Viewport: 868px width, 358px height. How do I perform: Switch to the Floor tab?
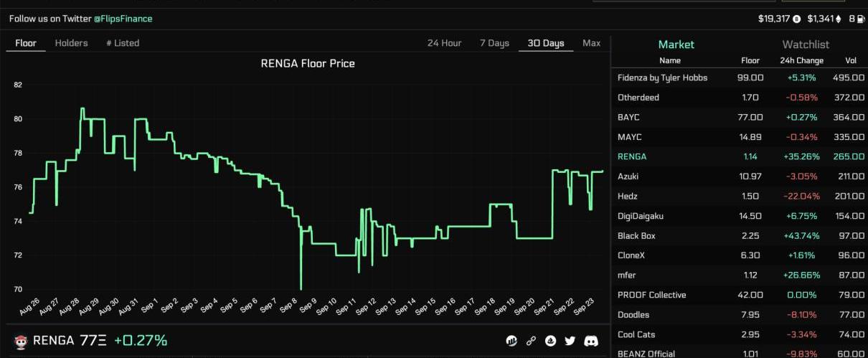tap(26, 43)
